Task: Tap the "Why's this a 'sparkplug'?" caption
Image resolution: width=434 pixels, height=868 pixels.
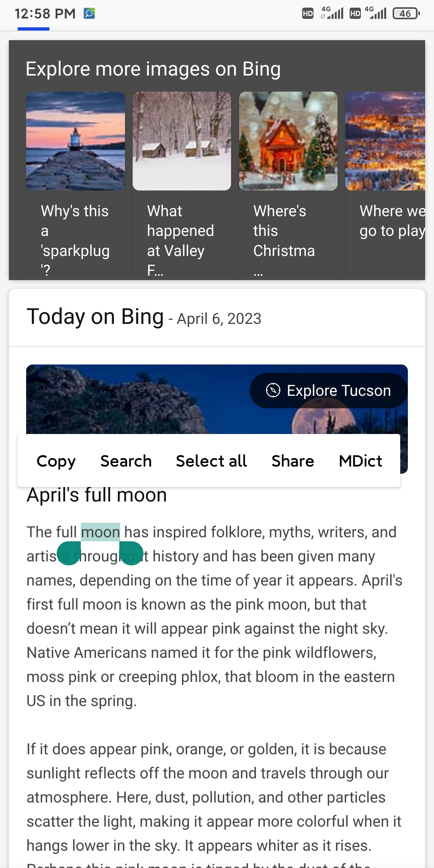Action: point(75,240)
